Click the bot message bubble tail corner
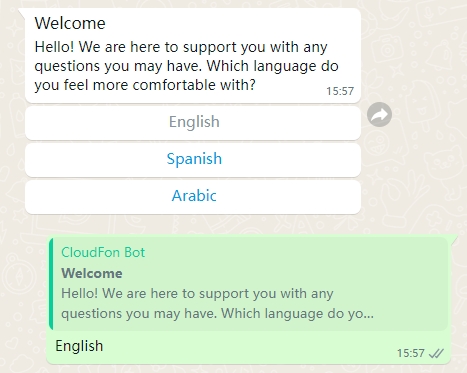The height and width of the screenshot is (373, 467). pyautogui.click(x=22, y=13)
